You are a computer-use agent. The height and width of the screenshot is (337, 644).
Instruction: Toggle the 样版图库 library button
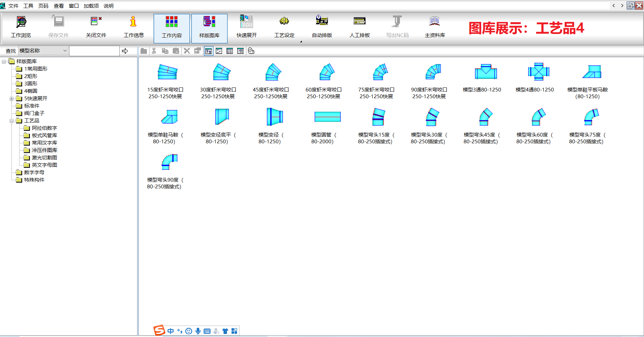[x=209, y=28]
